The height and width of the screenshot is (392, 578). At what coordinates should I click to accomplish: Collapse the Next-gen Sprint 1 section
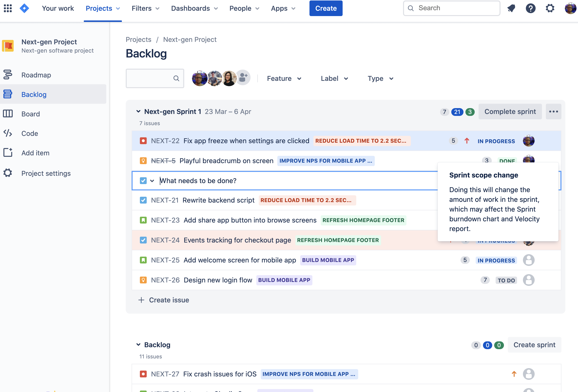coord(138,112)
